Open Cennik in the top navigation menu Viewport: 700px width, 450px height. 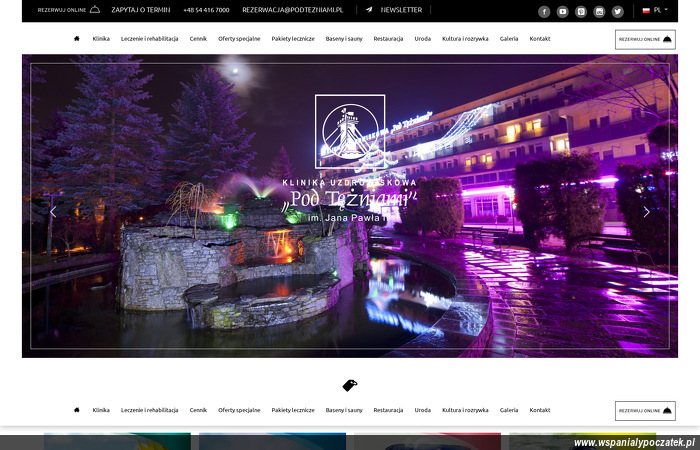click(x=198, y=39)
